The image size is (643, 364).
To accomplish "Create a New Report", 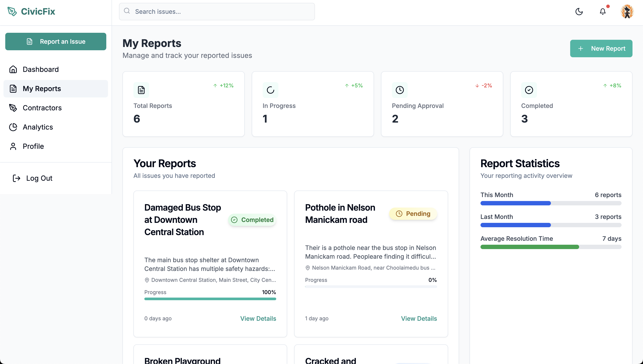I will (601, 49).
